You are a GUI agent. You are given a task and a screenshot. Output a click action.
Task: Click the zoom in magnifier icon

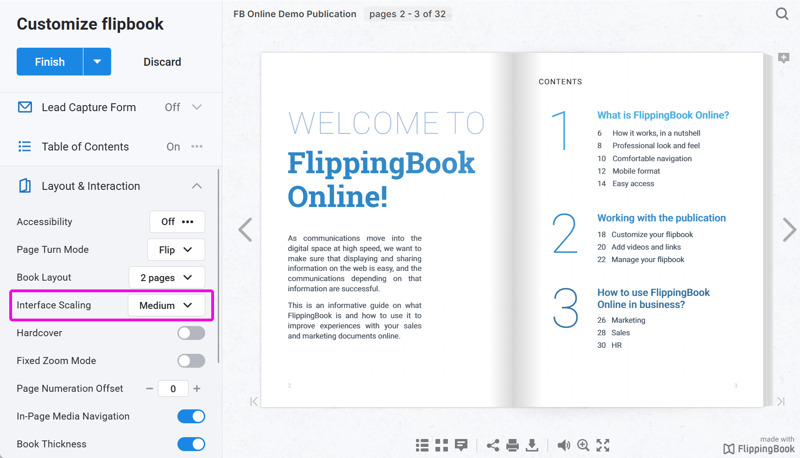pyautogui.click(x=583, y=445)
